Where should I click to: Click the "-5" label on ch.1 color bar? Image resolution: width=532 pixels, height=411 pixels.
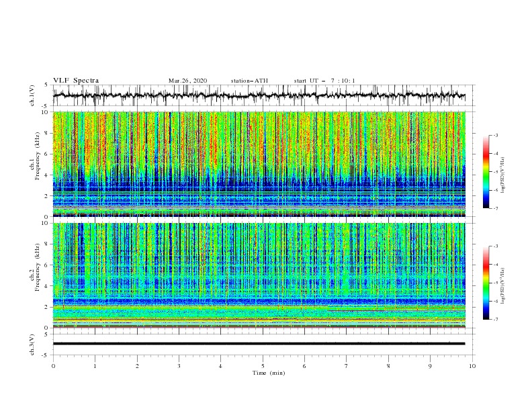[495, 172]
